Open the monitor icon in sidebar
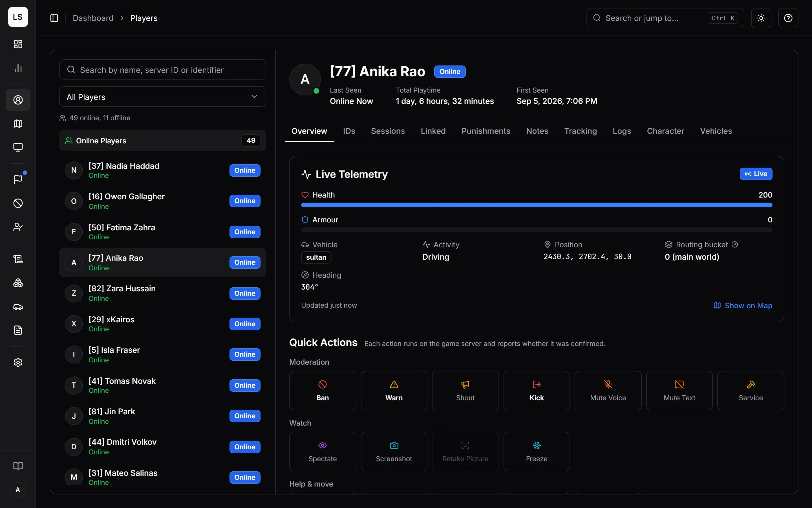This screenshot has width=812, height=508. [x=18, y=147]
